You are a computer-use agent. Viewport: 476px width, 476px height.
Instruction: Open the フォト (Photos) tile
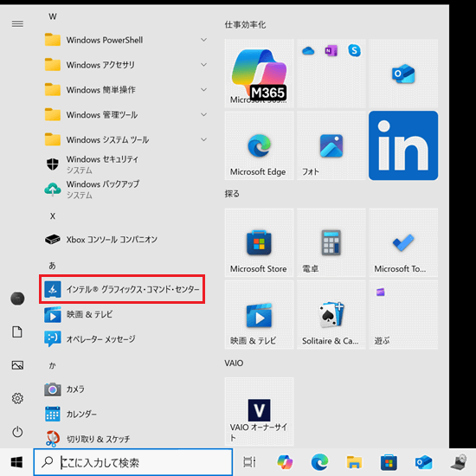pos(331,145)
